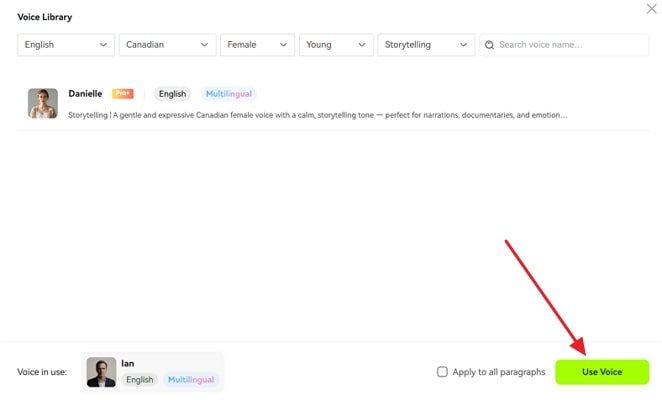The image size is (662, 400).
Task: Click the Voice Library title
Action: click(45, 17)
